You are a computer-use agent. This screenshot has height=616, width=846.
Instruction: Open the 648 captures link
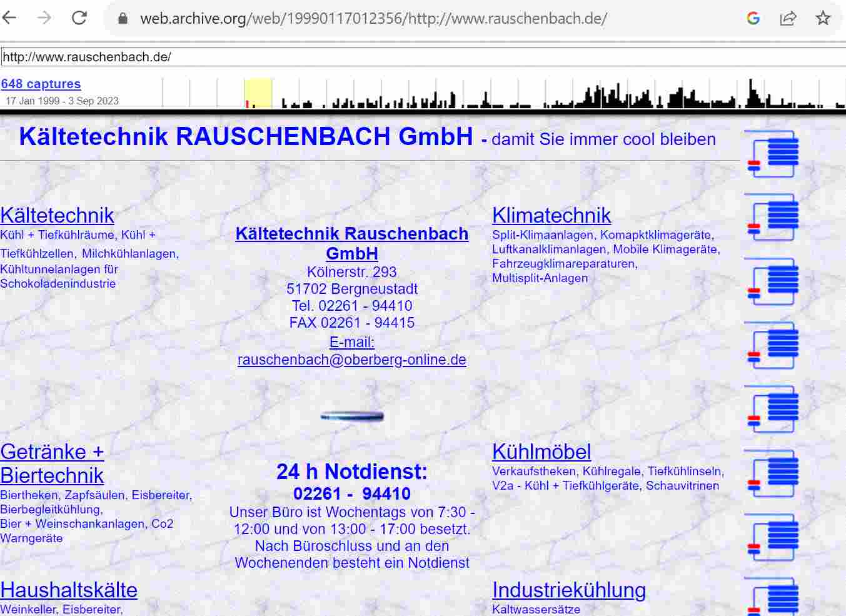click(x=41, y=84)
